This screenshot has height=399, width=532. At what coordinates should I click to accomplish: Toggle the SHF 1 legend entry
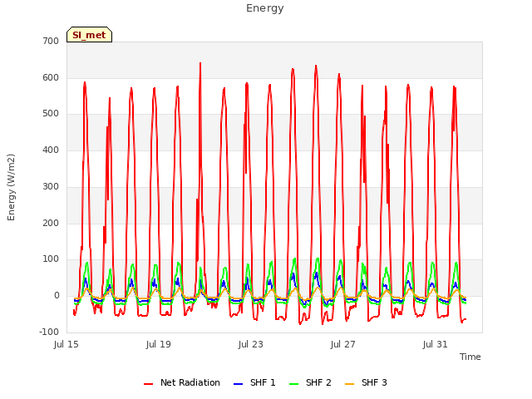(x=254, y=382)
